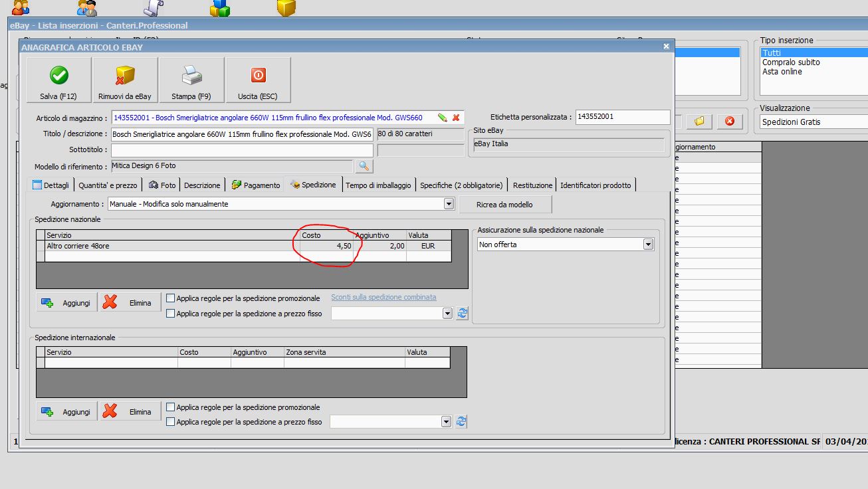Open Assicurazione sulla spedizione nazionale dropdown
The width and height of the screenshot is (868, 489).
tap(648, 244)
